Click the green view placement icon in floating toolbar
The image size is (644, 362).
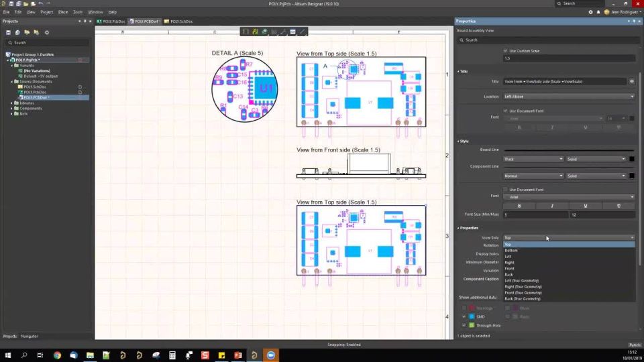(264, 32)
